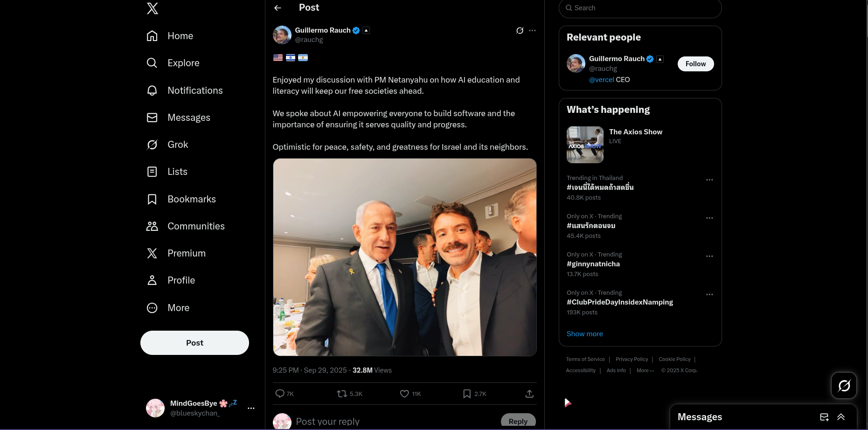Image resolution: width=868 pixels, height=430 pixels.
Task: Expand the Messages drawer chevrons
Action: click(x=841, y=417)
